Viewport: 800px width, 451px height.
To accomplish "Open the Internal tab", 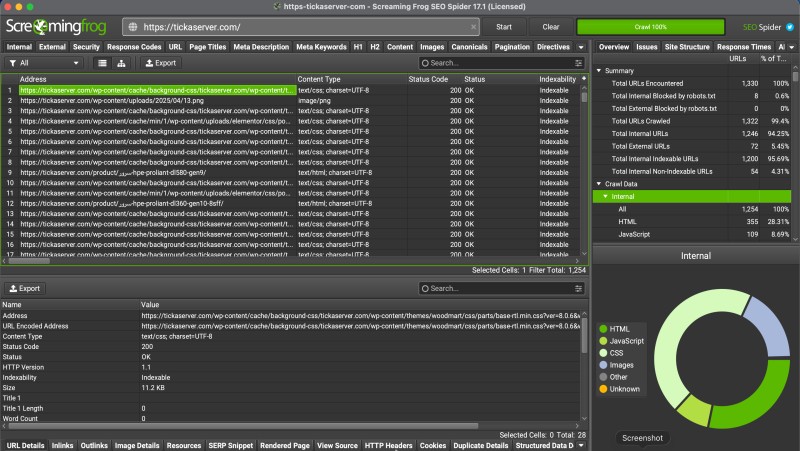I will [x=19, y=47].
